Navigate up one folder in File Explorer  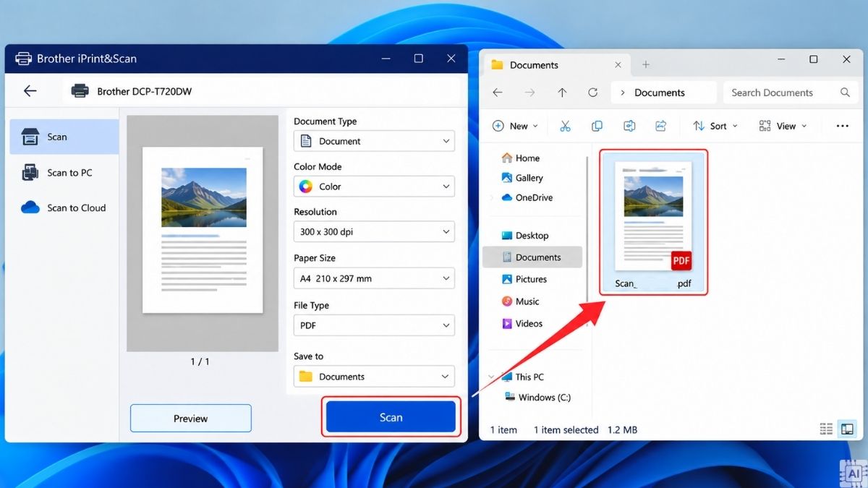562,93
